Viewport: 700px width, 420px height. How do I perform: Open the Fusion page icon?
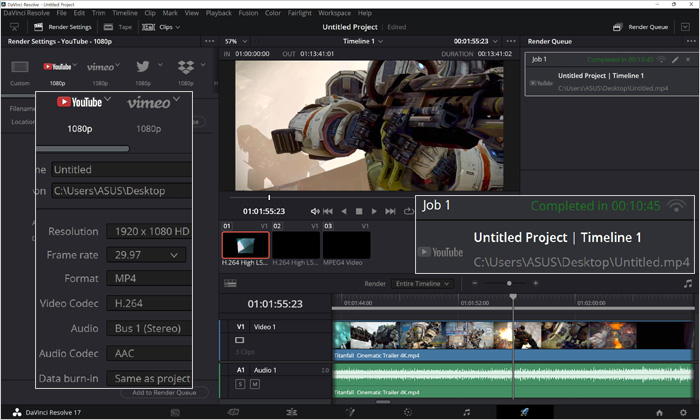350,412
